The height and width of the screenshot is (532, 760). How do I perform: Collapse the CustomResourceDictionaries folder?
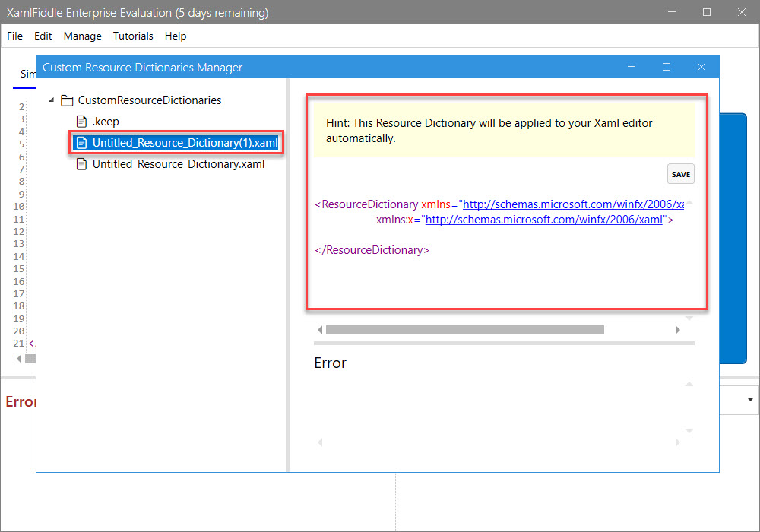click(x=52, y=100)
